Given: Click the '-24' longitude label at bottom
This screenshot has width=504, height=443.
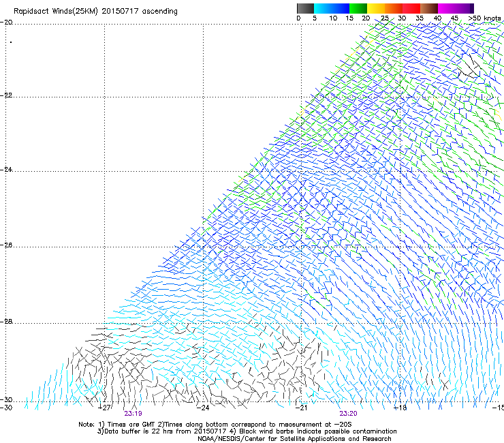Looking at the screenshot, I should (x=203, y=408).
